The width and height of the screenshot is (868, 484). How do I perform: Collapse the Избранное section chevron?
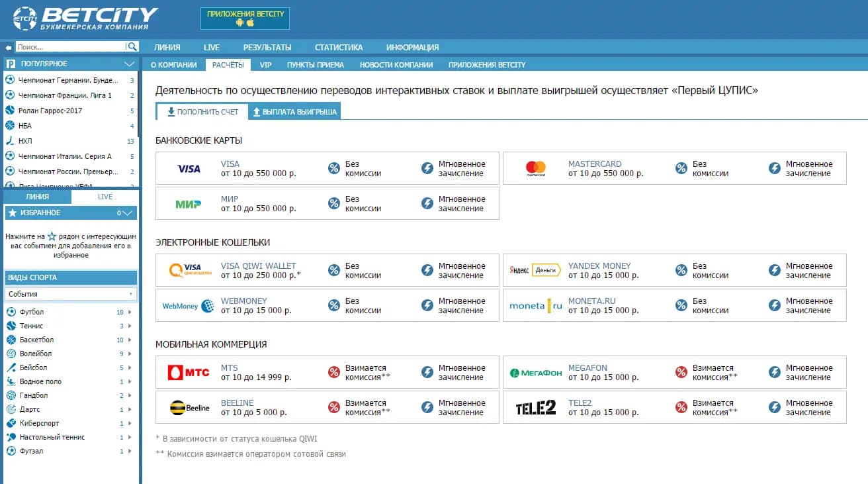point(128,213)
